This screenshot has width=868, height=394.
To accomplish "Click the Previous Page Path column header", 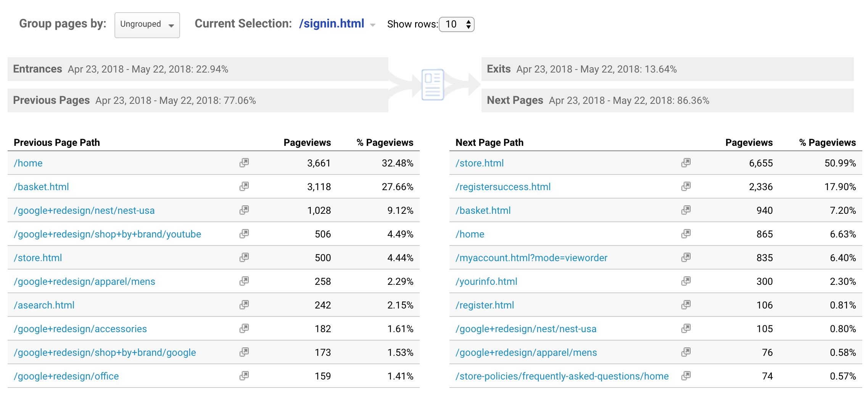I will [x=56, y=142].
